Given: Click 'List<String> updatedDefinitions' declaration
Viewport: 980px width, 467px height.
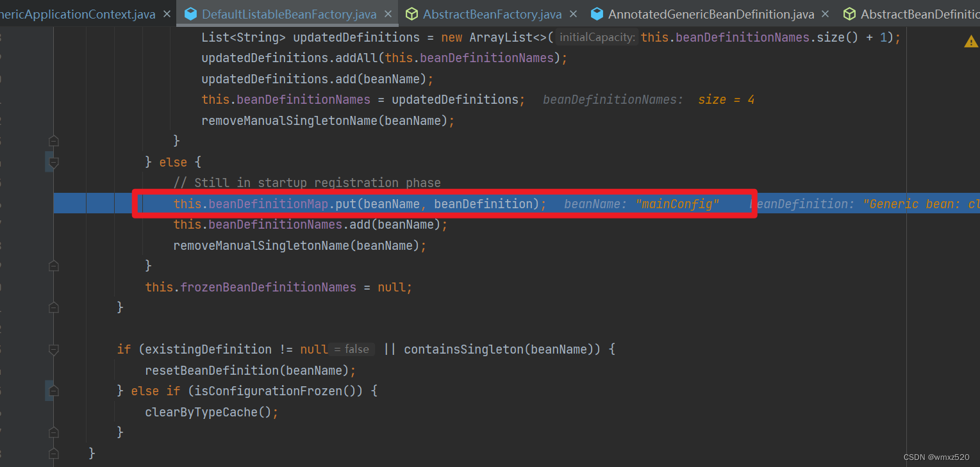Looking at the screenshot, I should (x=310, y=37).
